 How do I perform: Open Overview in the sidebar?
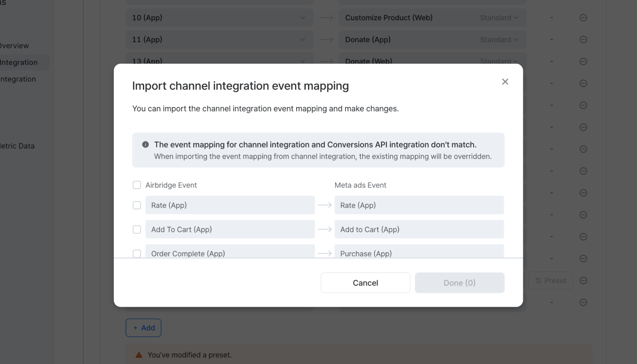coord(14,45)
